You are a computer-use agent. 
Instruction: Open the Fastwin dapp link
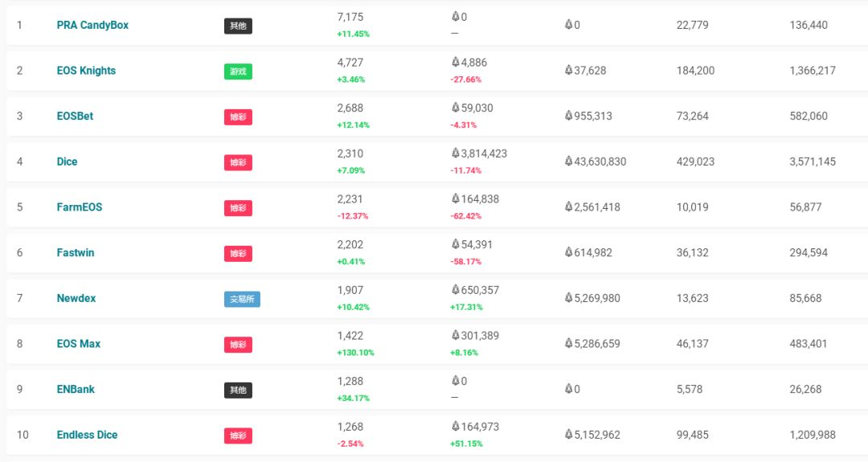click(76, 252)
